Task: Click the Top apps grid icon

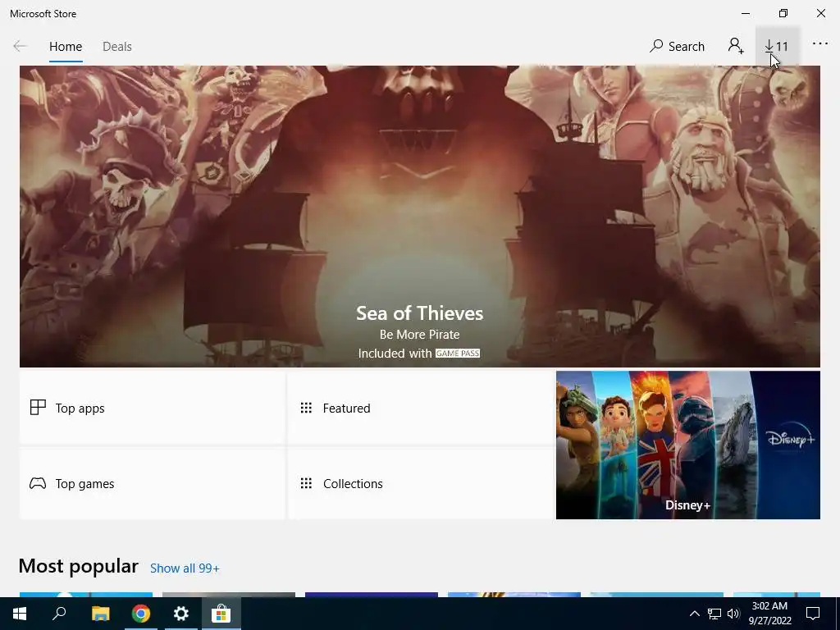Action: click(38, 408)
